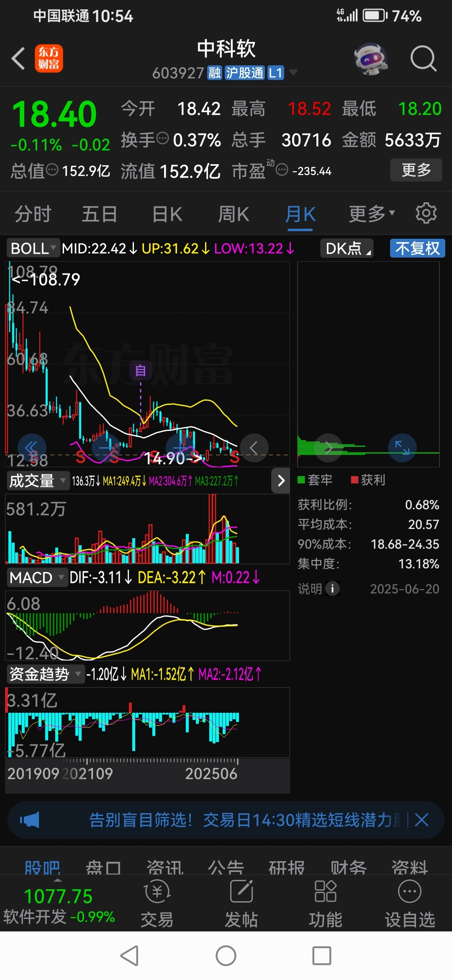Tap Android home navigation button
The width and height of the screenshot is (452, 980).
coord(226,956)
